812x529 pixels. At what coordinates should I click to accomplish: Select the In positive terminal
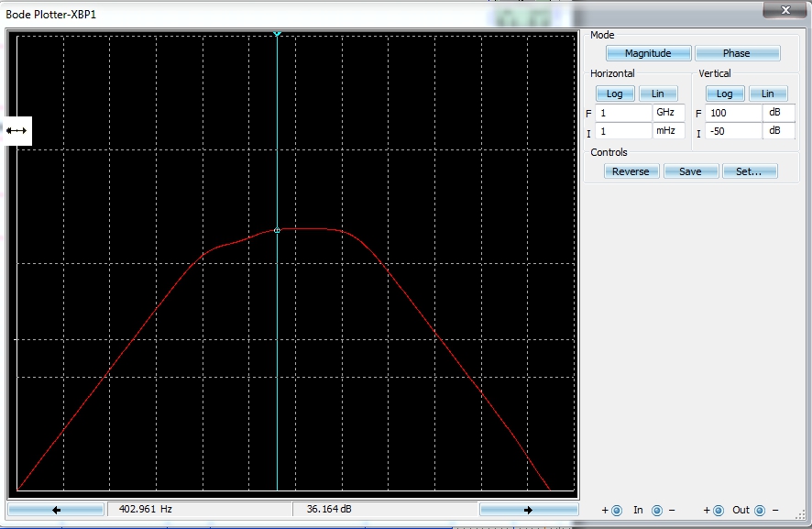[616, 510]
